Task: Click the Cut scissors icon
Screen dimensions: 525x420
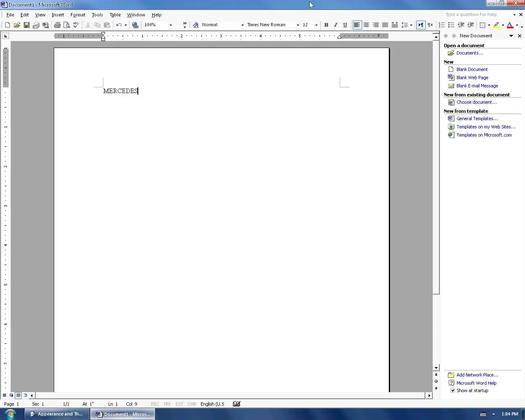Action: click(88, 25)
